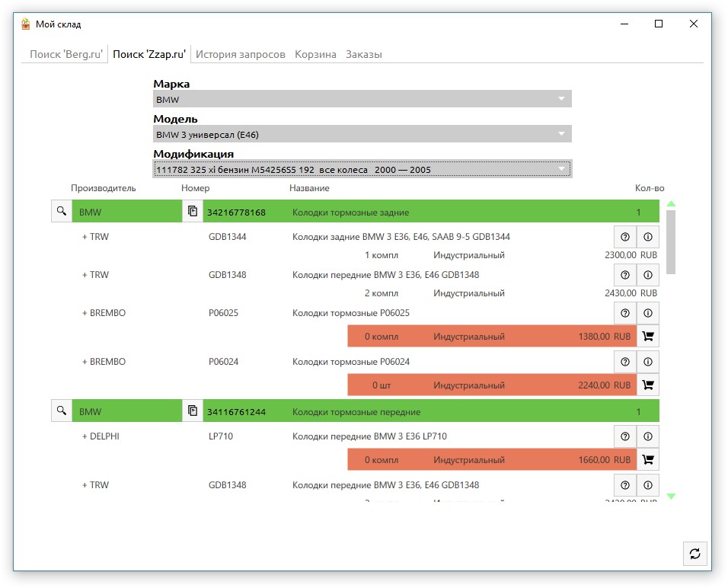Copy part number 34216778168 via clipboard icon

coord(193,211)
